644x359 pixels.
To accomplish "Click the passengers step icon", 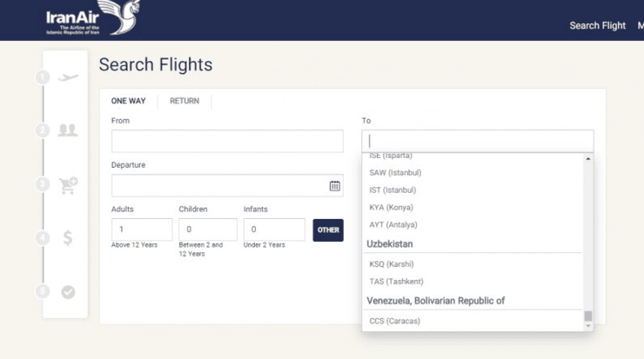I will [x=68, y=130].
